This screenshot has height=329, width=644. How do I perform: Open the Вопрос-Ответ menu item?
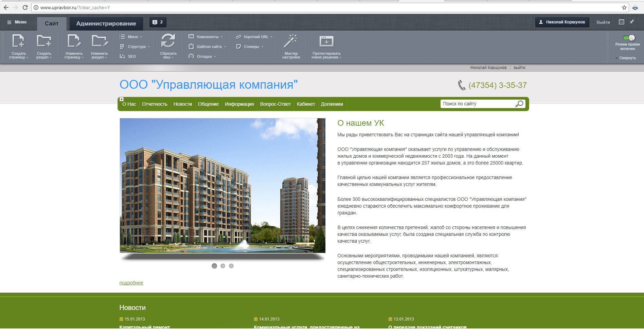pos(275,104)
